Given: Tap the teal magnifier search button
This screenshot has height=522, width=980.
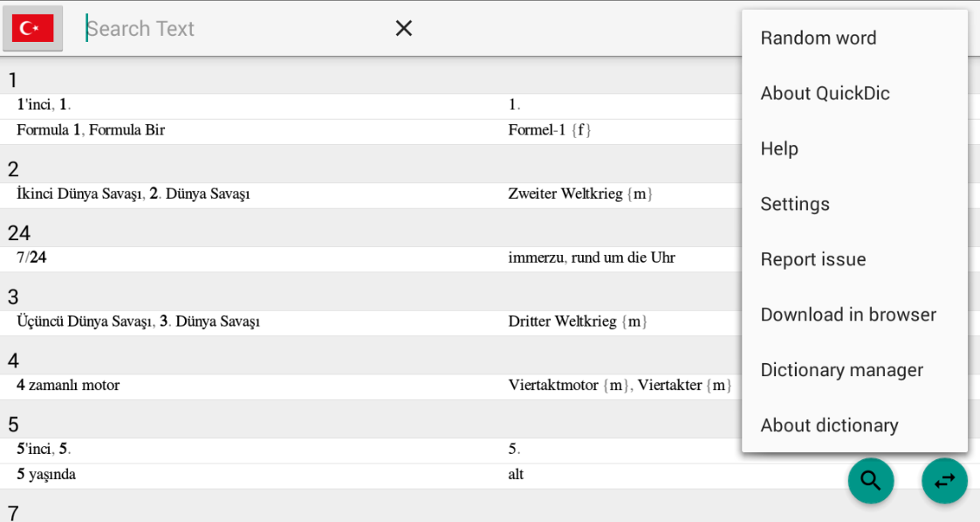Looking at the screenshot, I should [x=871, y=480].
